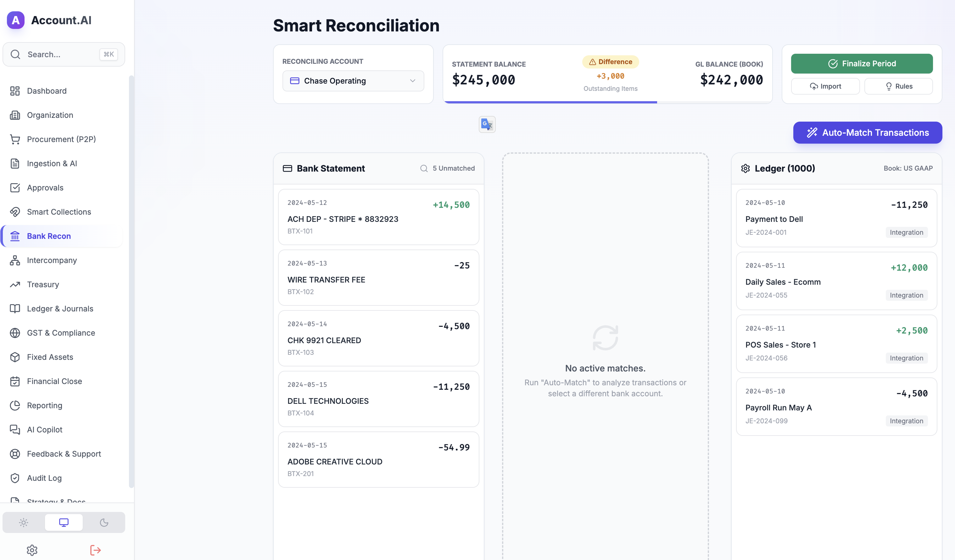The width and height of the screenshot is (955, 560).
Task: Select the system theme monitor option
Action: 64,523
